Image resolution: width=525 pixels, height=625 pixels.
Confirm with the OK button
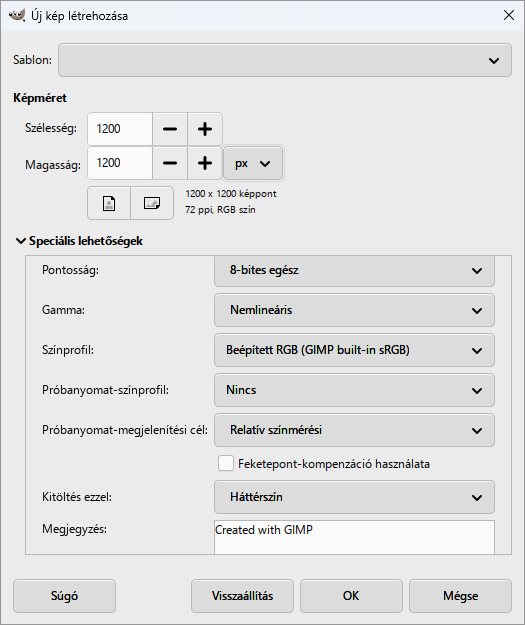pyautogui.click(x=351, y=596)
